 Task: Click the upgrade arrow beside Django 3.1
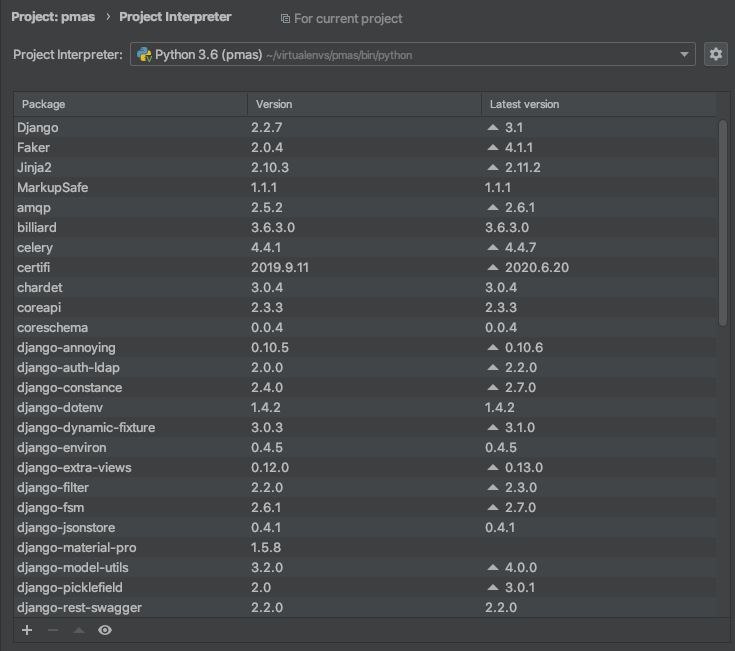(493, 127)
